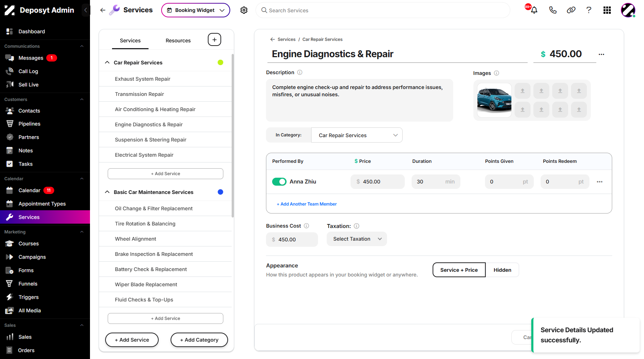Click the green color dot for Car Repair Services
Screen dimensions: 644x359
coord(220,63)
